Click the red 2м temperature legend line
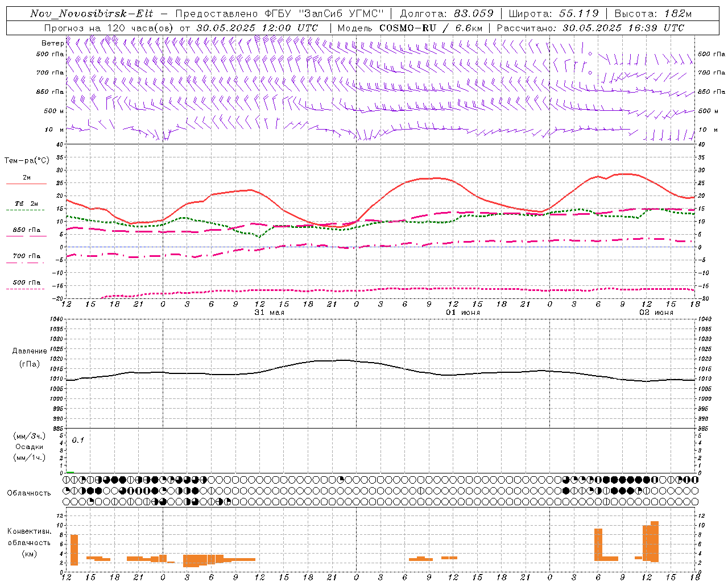Image resolution: width=728 pixels, height=582 pixels. click(x=26, y=184)
